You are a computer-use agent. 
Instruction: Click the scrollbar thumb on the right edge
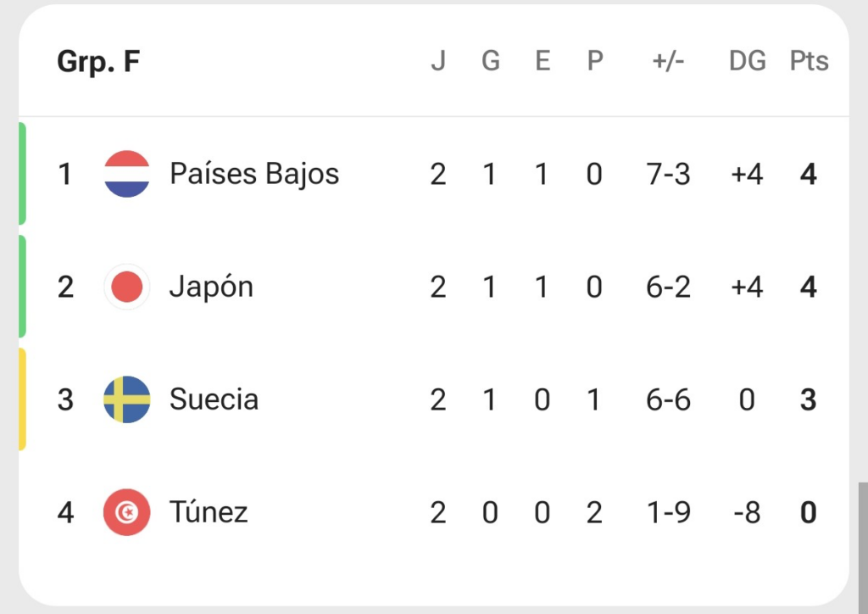(x=863, y=548)
